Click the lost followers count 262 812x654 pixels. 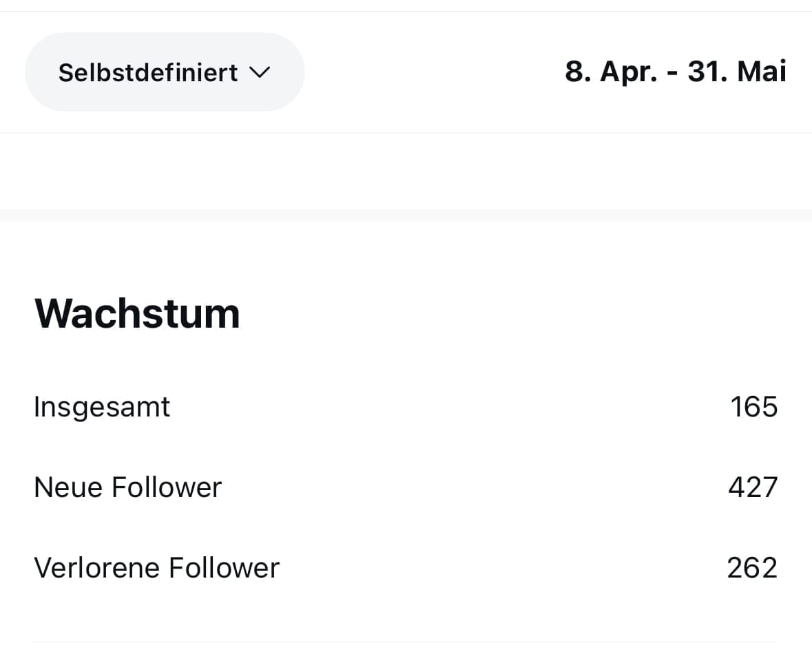point(752,568)
